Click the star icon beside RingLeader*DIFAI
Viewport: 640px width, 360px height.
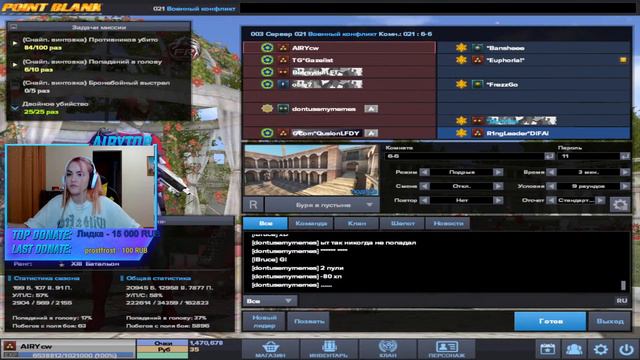coord(461,133)
